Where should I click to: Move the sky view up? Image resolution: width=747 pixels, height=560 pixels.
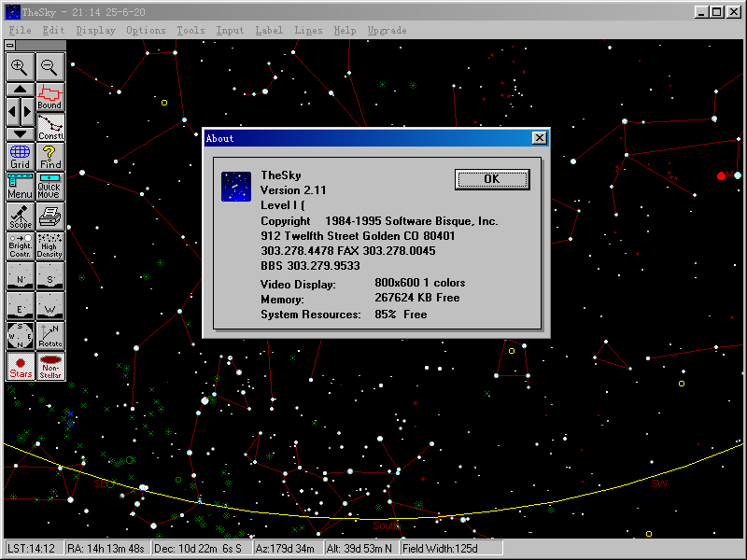coord(20,89)
